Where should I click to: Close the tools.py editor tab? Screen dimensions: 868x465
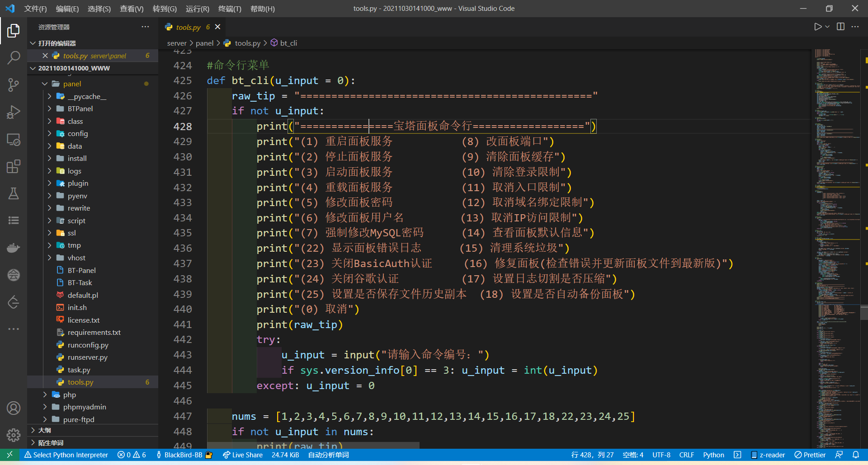[217, 27]
